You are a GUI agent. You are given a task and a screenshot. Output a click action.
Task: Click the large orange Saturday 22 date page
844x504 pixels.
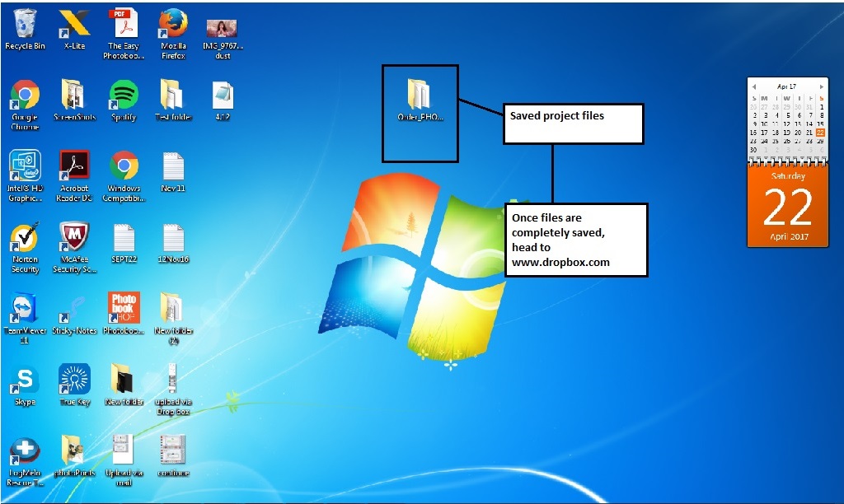point(787,206)
